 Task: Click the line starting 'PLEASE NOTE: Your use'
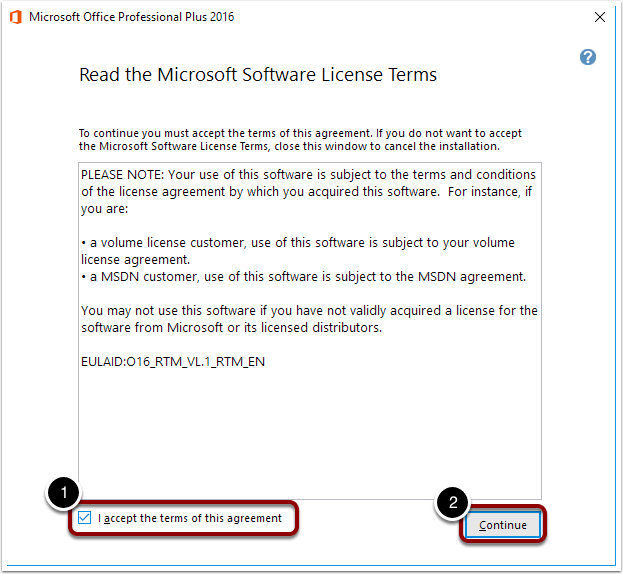pyautogui.click(x=308, y=175)
